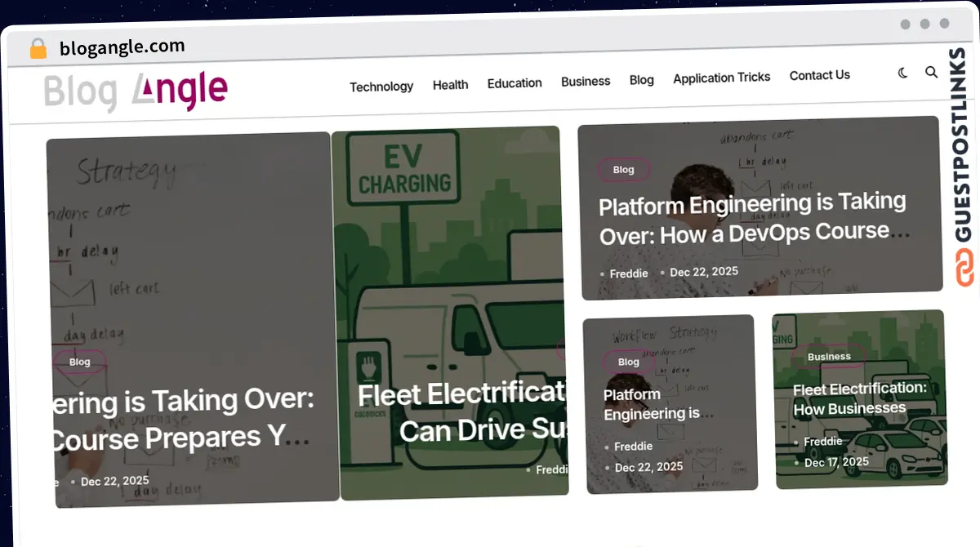Click the padlock icon beside the URL
Viewport: 980px width, 547px height.
[38, 49]
